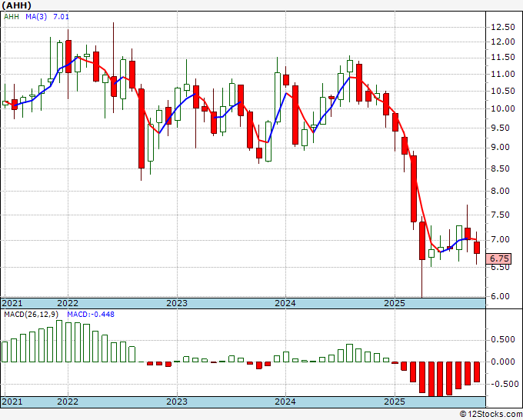
Task: Click 2021 on the price chart timeline
Action: coord(12,303)
